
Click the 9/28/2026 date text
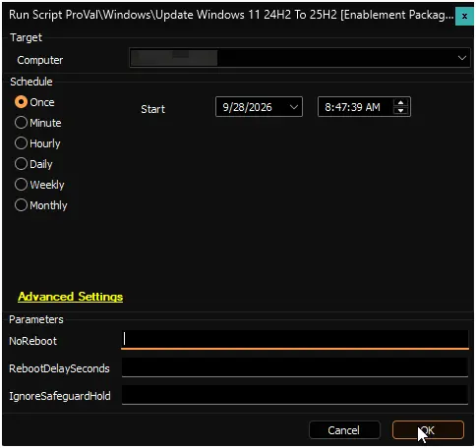(247, 107)
